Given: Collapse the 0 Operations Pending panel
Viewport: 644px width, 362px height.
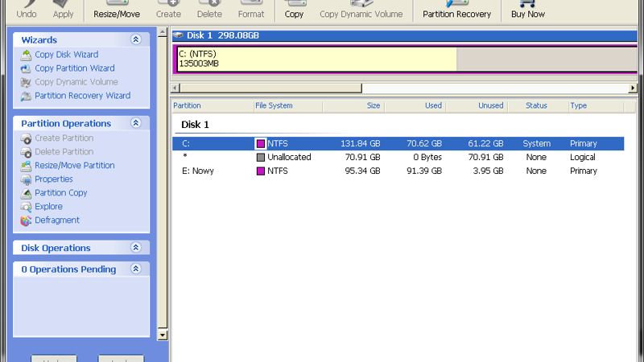Looking at the screenshot, I should tap(135, 269).
